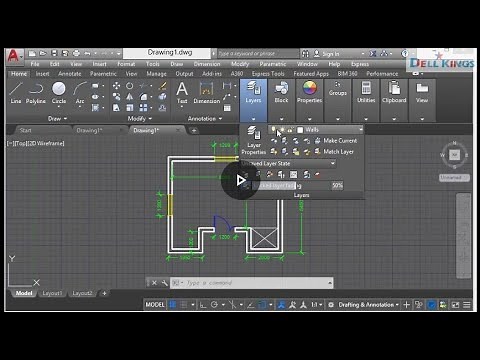Select the Text annotation tool
The height and width of the screenshot is (360, 480).
tap(182, 93)
